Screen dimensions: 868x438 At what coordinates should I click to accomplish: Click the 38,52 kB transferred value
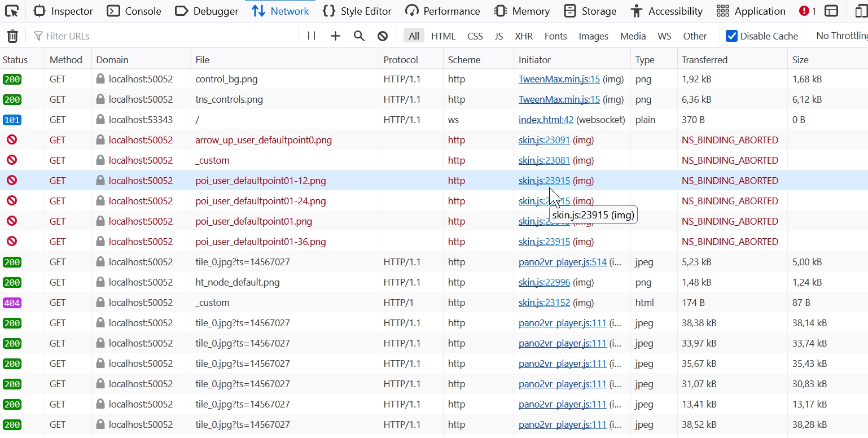coord(699,424)
